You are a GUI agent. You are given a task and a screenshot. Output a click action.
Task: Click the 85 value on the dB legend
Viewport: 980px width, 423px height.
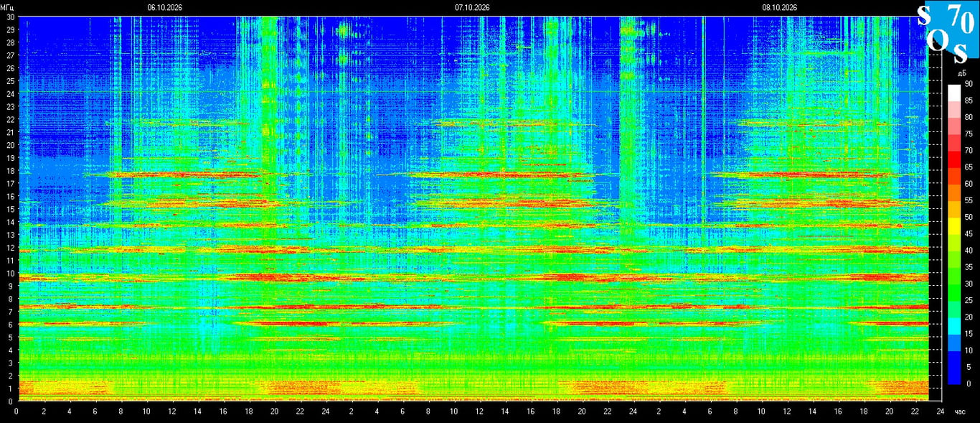click(969, 101)
